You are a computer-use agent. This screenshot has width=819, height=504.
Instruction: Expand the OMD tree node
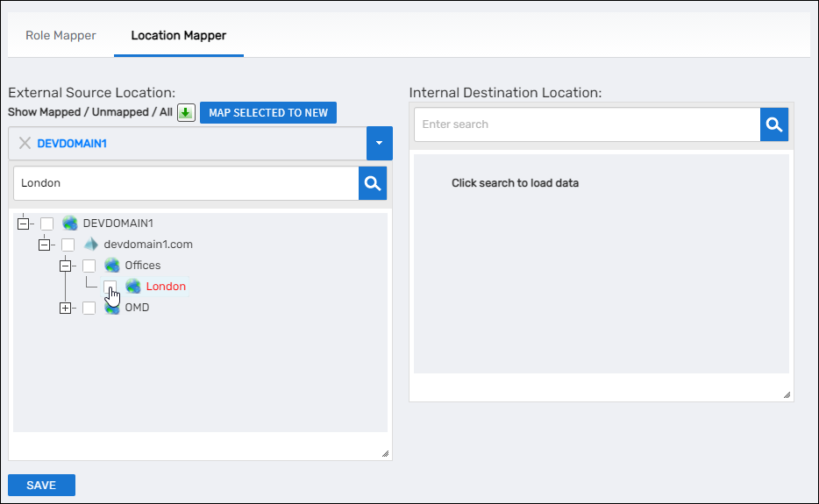pyautogui.click(x=65, y=308)
